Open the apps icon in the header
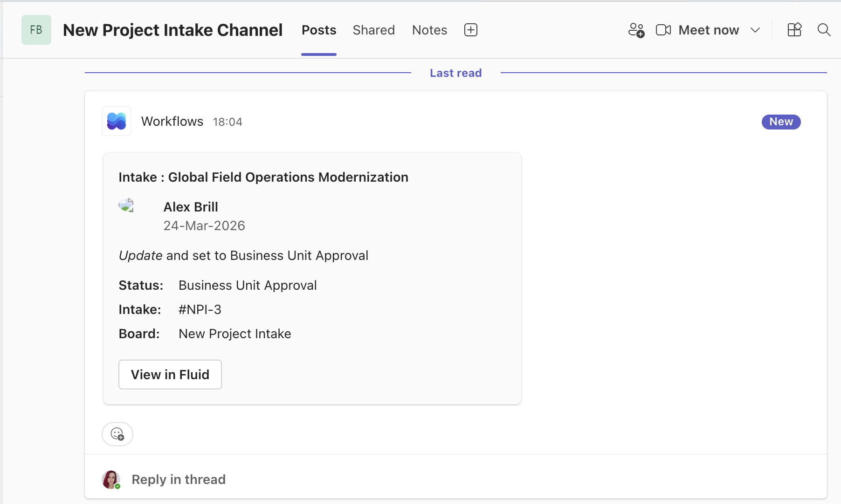 tap(794, 30)
